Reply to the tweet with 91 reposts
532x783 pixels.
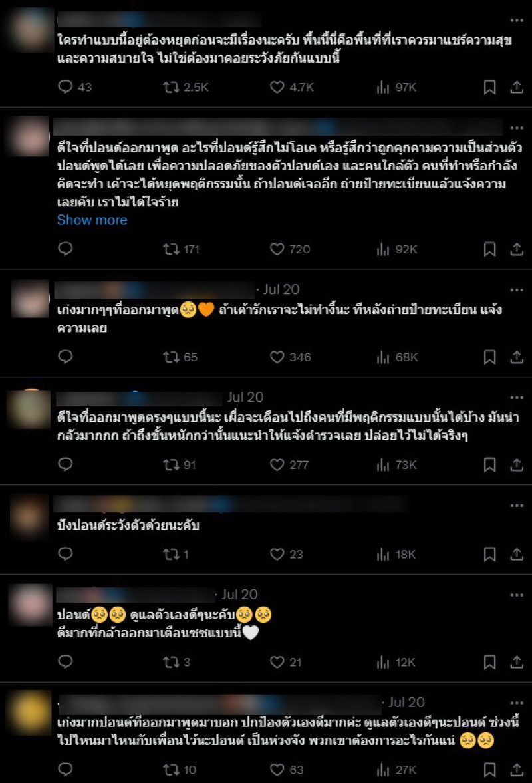point(65,464)
